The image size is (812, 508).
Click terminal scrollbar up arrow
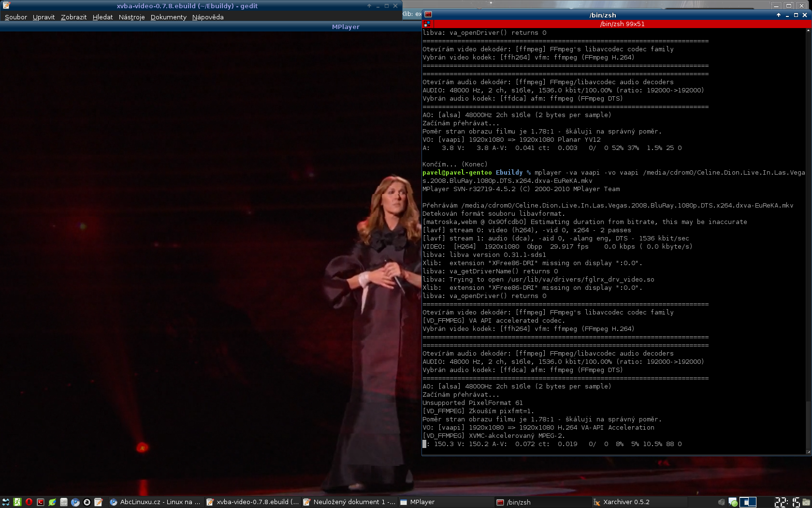809,30
